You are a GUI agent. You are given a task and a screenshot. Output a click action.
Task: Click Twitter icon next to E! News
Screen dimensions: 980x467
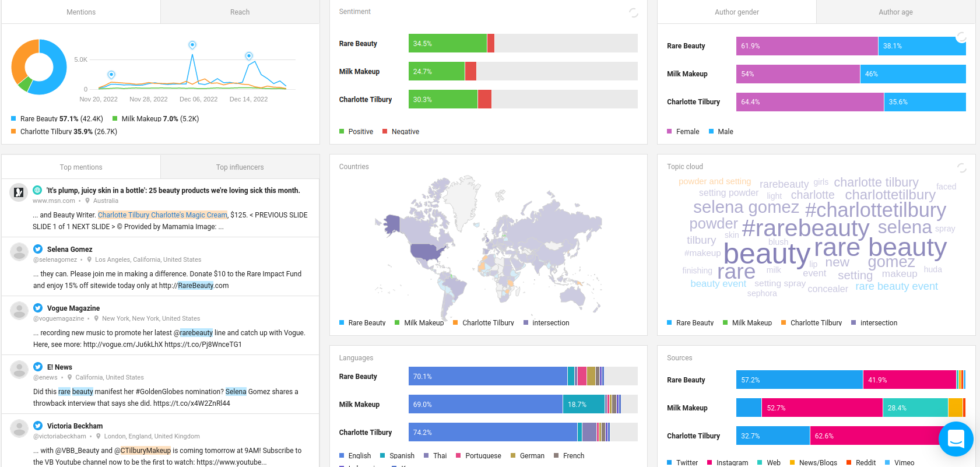pos(38,367)
